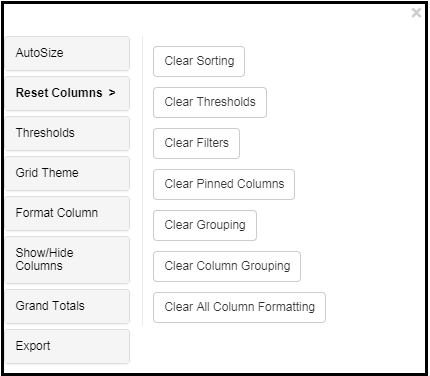Screen dimensions: 430x376
Task: Click the Clear Column Grouping button
Action: [227, 266]
